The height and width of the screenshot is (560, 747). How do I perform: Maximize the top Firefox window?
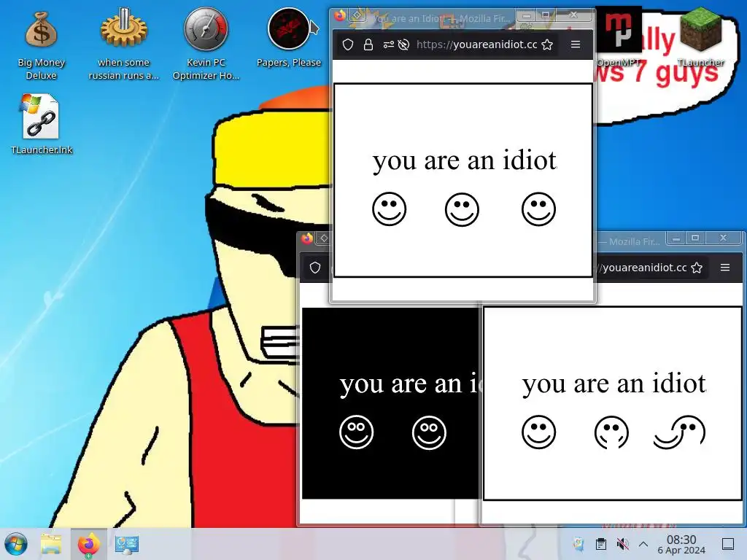[x=546, y=15]
